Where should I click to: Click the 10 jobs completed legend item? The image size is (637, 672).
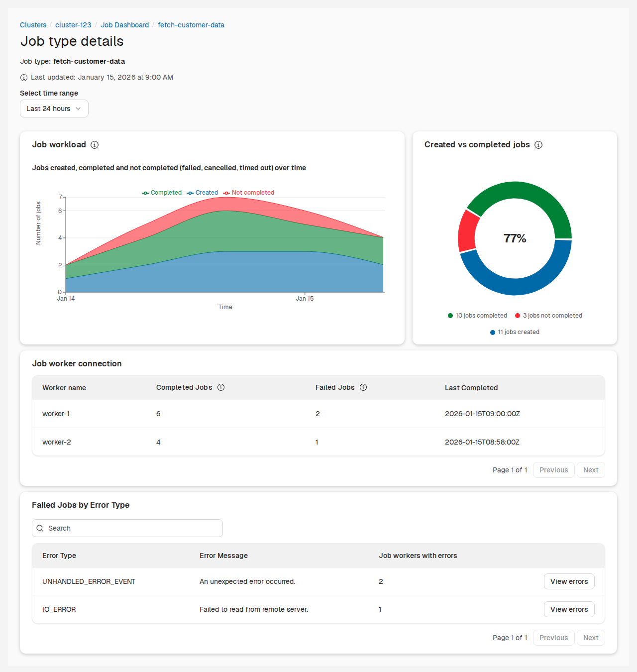477,316
